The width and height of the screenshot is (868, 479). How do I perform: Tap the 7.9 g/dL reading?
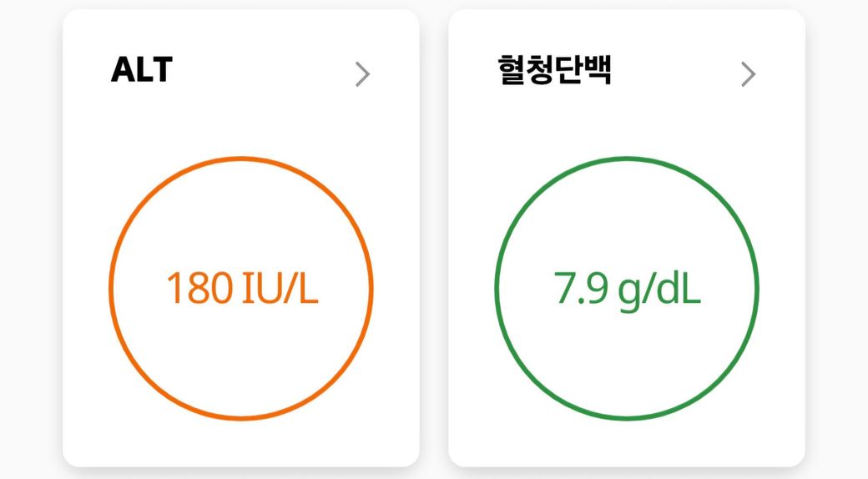coord(627,288)
